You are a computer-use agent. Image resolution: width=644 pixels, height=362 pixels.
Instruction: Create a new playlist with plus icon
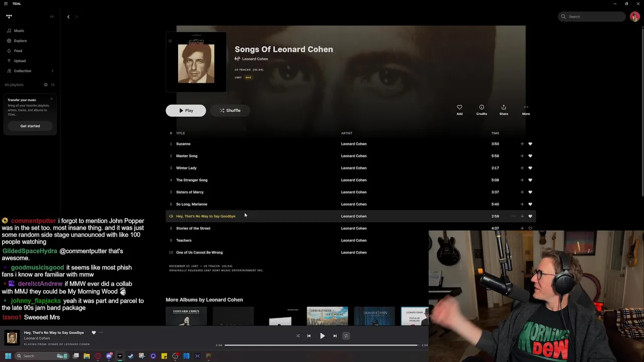coord(46,84)
